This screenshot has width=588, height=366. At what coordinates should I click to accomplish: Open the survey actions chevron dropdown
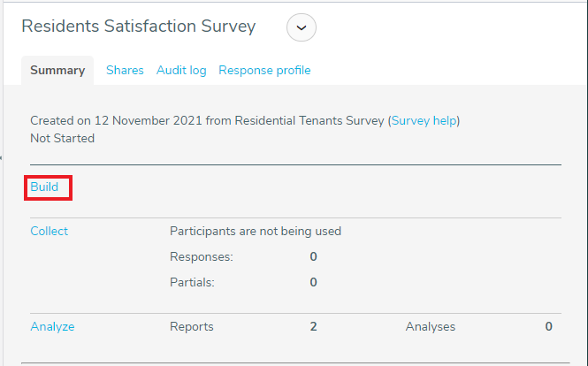302,27
